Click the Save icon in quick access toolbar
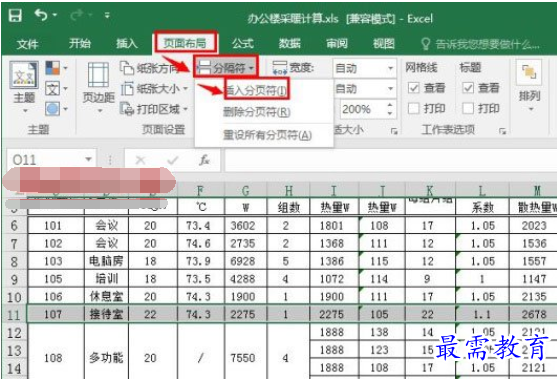This screenshot has height=379, width=557. coord(15,16)
